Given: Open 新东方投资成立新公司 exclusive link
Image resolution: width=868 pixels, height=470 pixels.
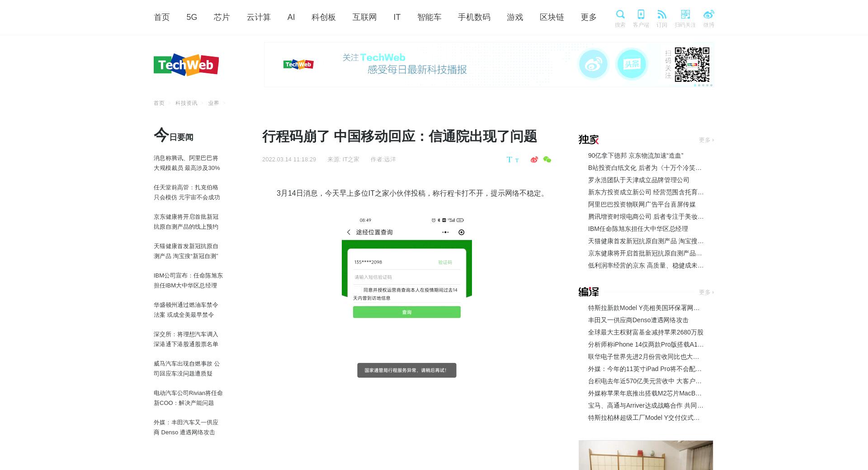Looking at the screenshot, I should (646, 192).
